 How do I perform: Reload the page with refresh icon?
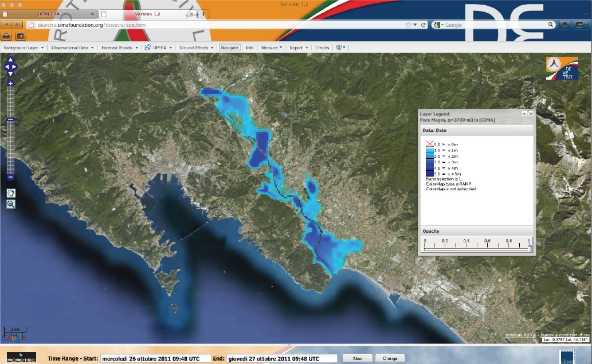point(424,25)
